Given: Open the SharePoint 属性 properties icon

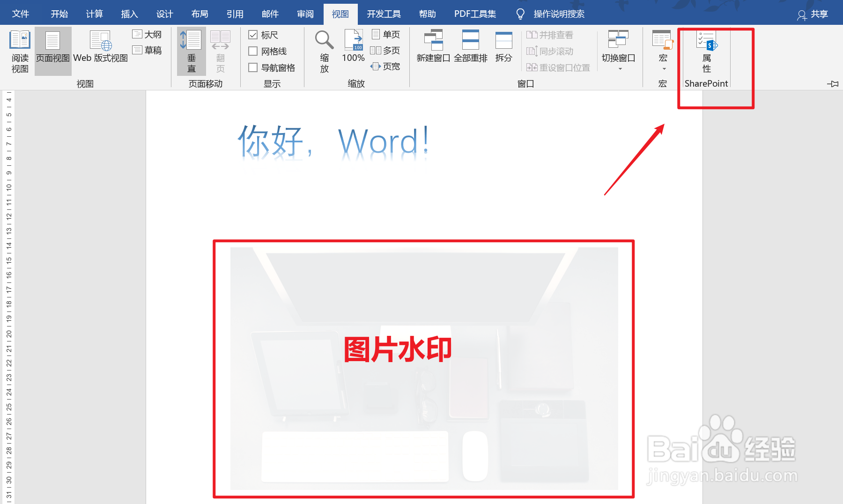Looking at the screenshot, I should tap(706, 52).
